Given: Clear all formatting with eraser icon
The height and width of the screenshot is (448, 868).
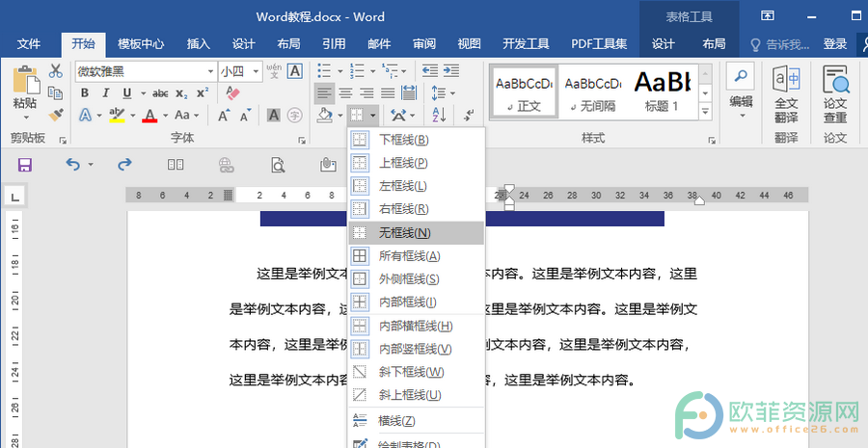Looking at the screenshot, I should tap(233, 92).
